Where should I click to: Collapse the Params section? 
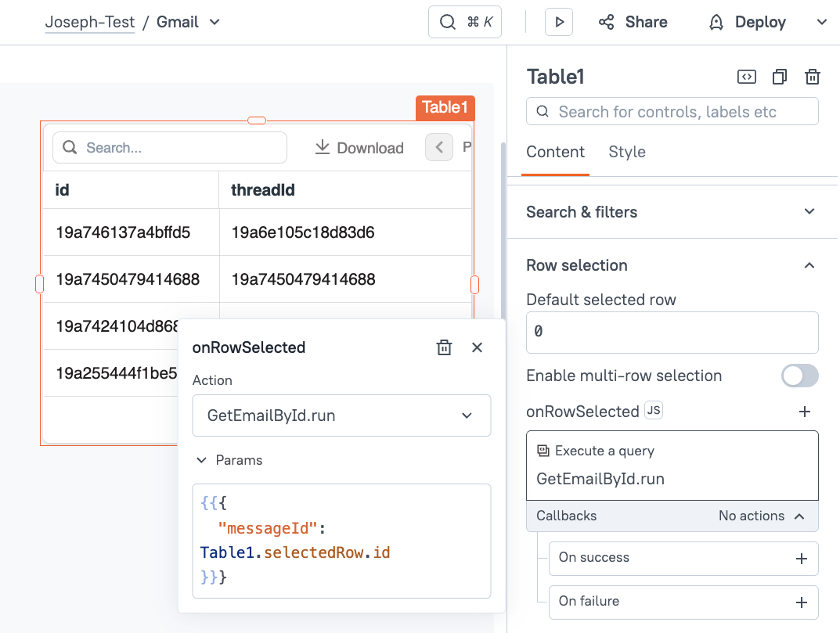pyautogui.click(x=201, y=460)
